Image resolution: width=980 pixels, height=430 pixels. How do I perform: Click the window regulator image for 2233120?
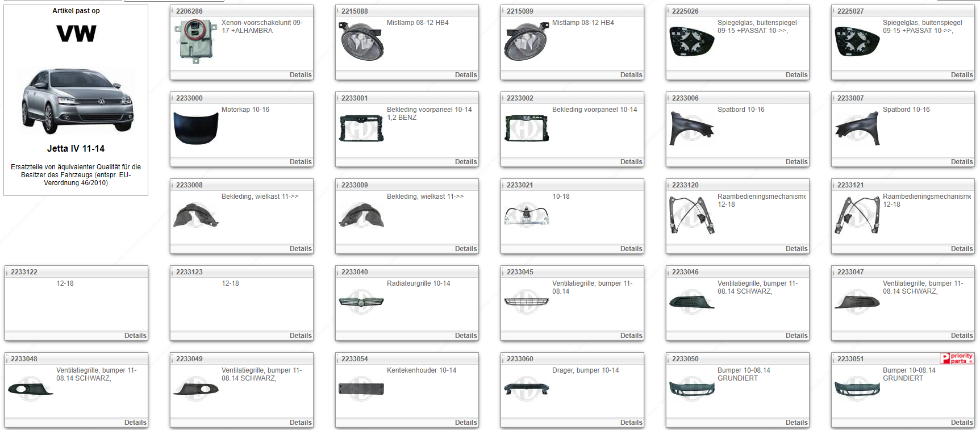coord(691,215)
